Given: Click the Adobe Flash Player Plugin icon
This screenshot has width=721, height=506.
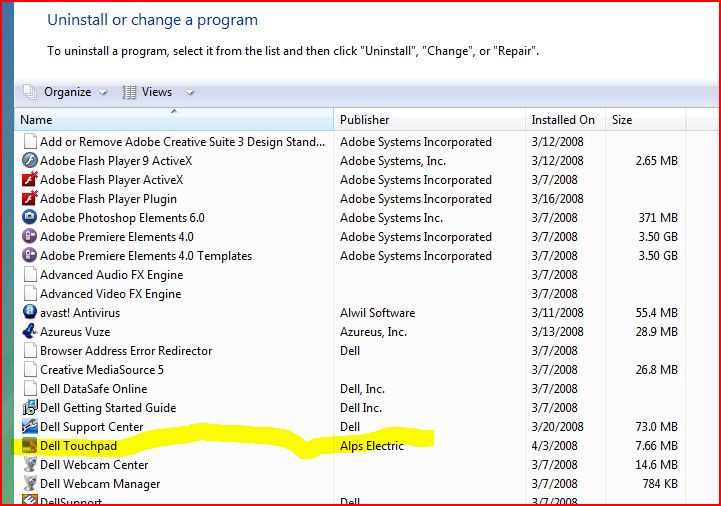Looking at the screenshot, I should point(30,198).
